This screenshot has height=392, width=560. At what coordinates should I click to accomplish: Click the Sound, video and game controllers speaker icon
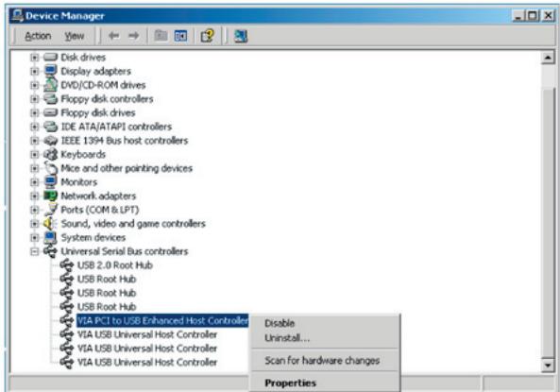point(50,223)
